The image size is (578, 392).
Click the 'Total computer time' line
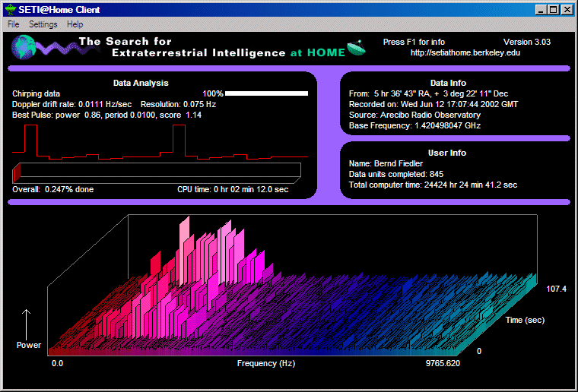(x=433, y=185)
